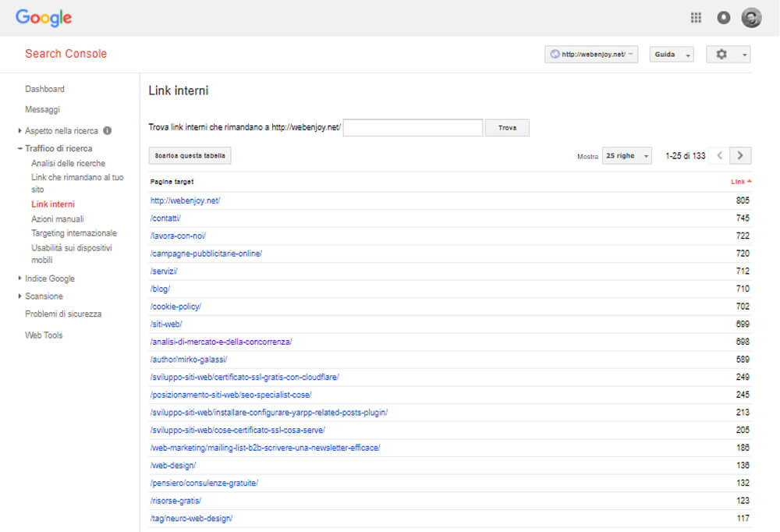This screenshot has height=532, width=780.
Task: Sort by the Link column header
Action: click(x=741, y=182)
